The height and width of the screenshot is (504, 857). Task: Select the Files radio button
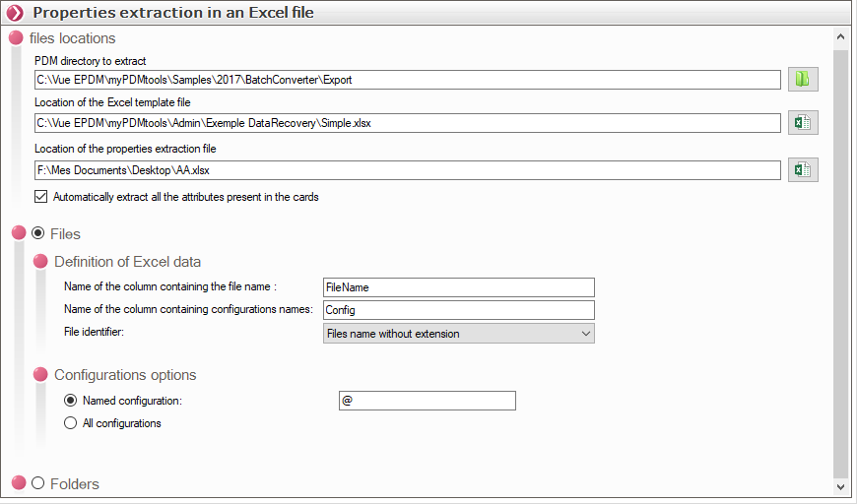[x=38, y=233]
